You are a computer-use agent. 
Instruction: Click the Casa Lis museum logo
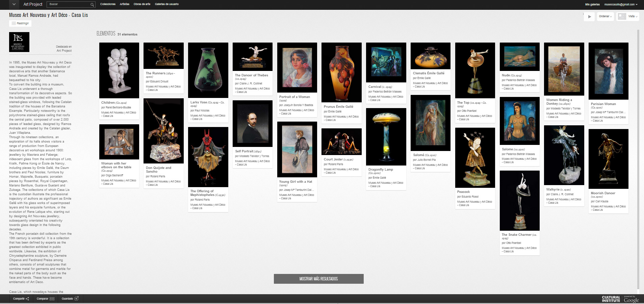point(19,42)
